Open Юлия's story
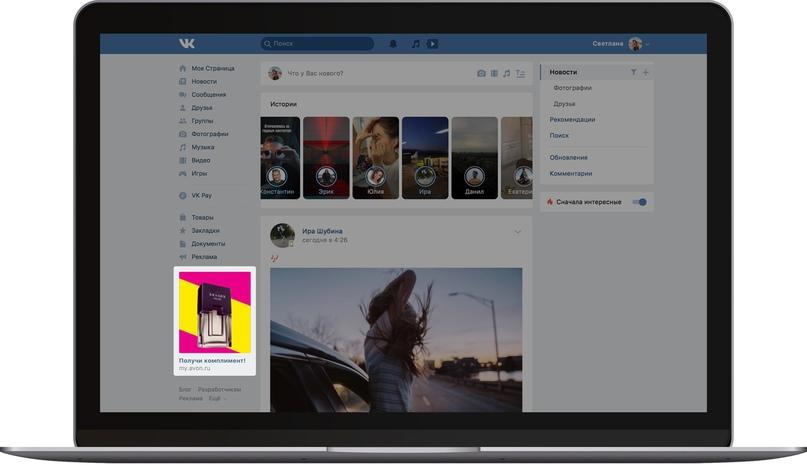 [x=375, y=157]
